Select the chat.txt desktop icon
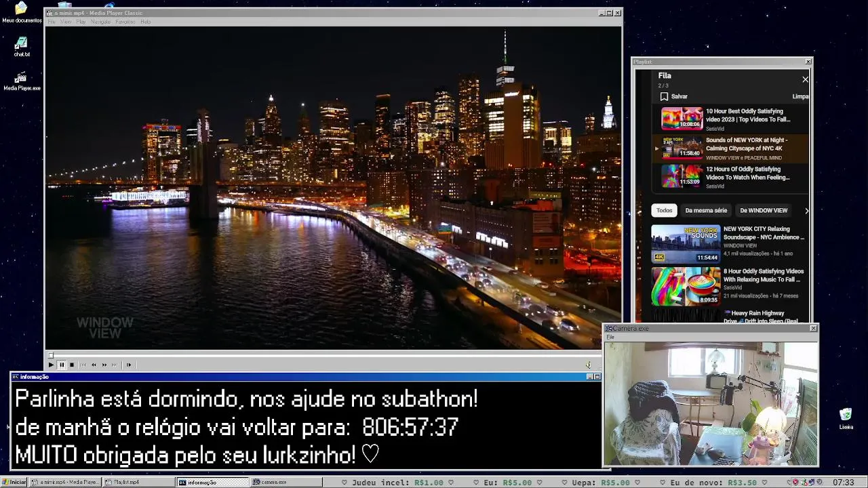This screenshot has width=868, height=488. point(22,46)
